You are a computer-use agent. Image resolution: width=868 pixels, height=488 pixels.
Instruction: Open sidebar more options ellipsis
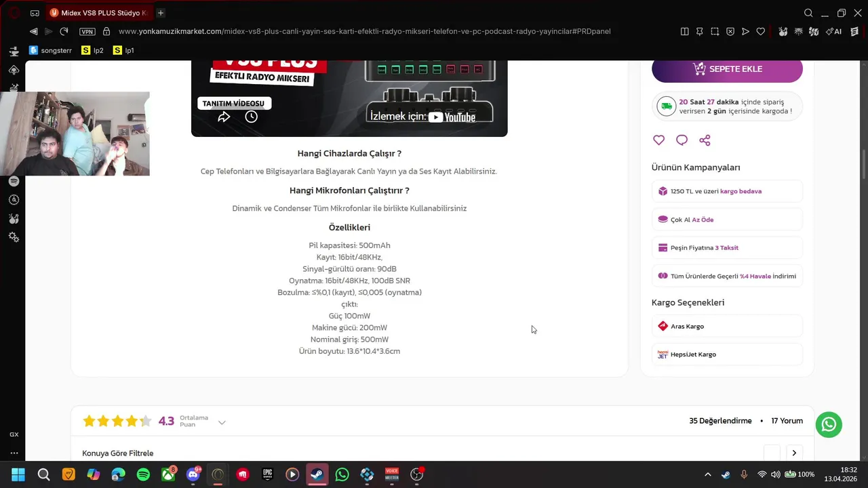coord(14,453)
